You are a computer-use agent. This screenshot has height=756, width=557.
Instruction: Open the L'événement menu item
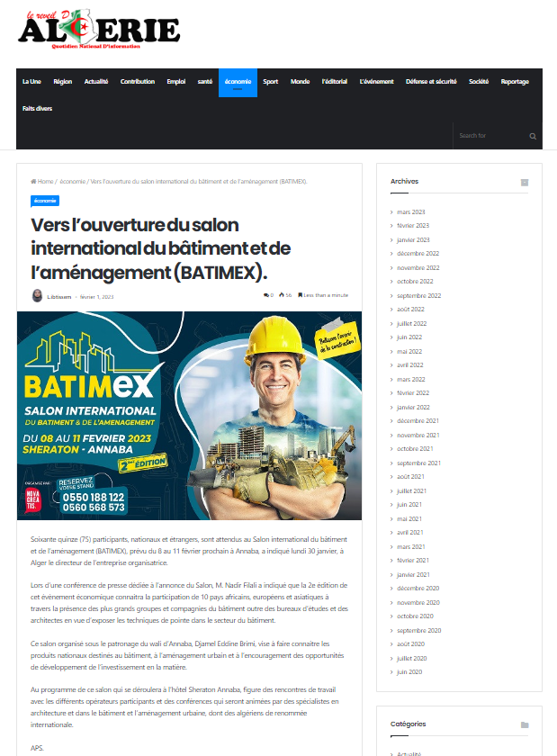(x=377, y=82)
